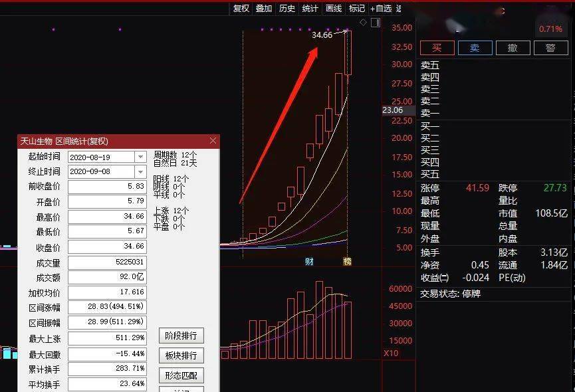Click the diamond icon above the chart
575x392 pixels.
coord(363,23)
